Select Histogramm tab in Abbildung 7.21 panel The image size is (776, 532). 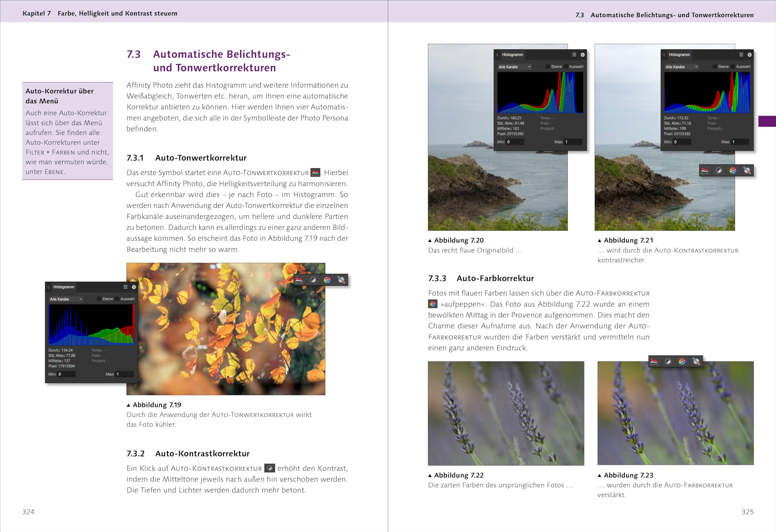[x=679, y=55]
